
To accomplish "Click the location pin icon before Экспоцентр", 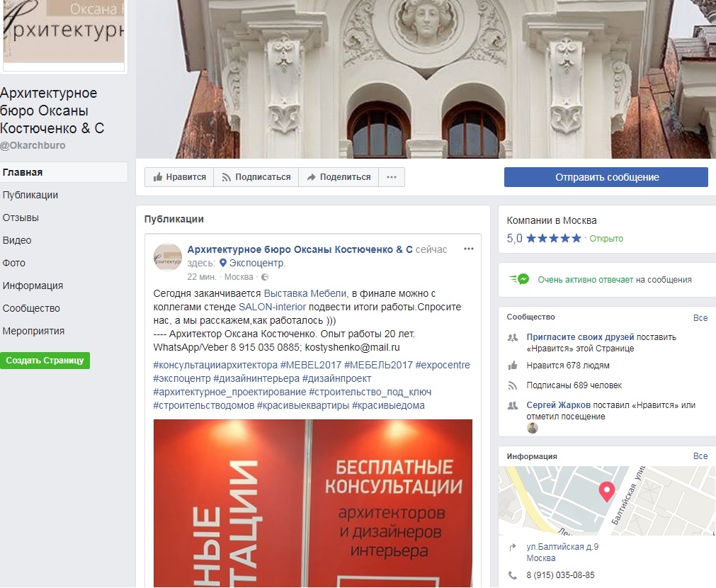I will click(x=223, y=263).
